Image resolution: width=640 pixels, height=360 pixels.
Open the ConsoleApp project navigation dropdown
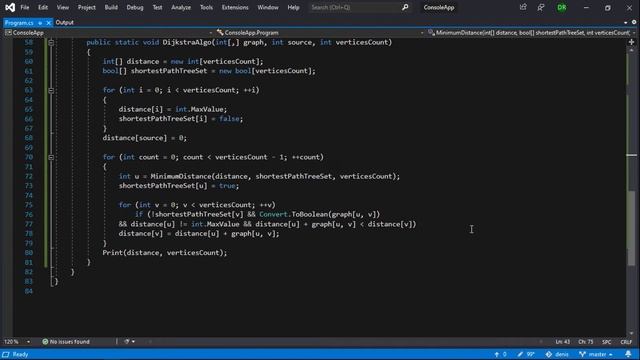(109, 33)
